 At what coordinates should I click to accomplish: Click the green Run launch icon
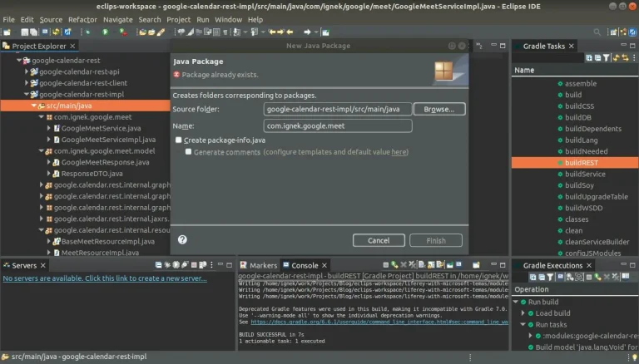point(105,32)
